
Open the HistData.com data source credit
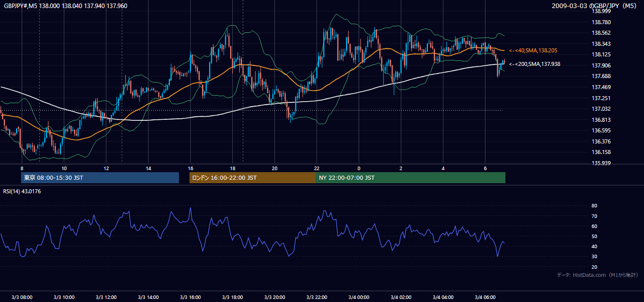tap(597, 275)
